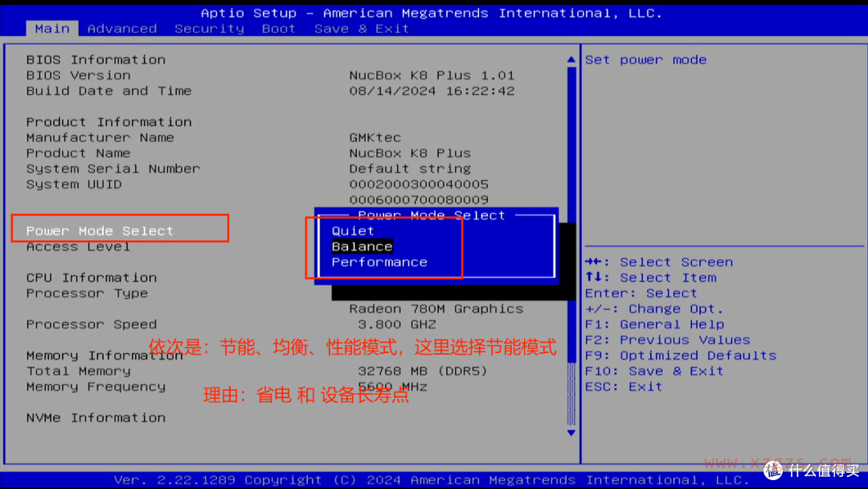Select Quiet power mode
The height and width of the screenshot is (489, 868).
coord(353,230)
